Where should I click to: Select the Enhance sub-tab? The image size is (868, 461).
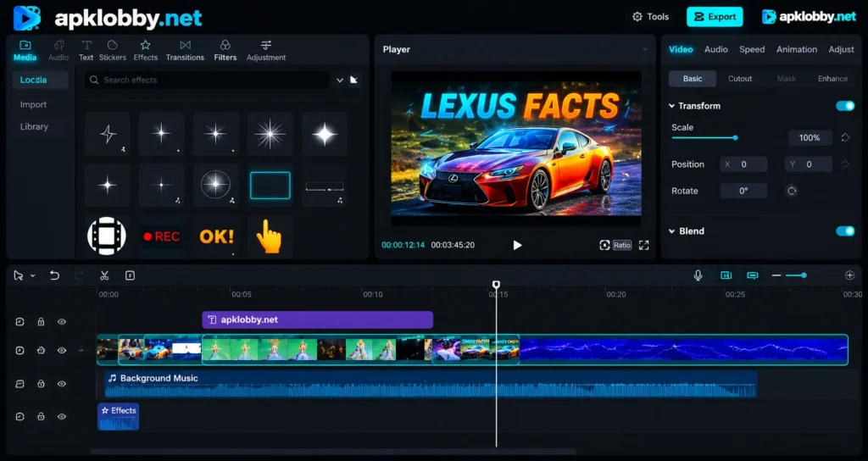tap(832, 79)
